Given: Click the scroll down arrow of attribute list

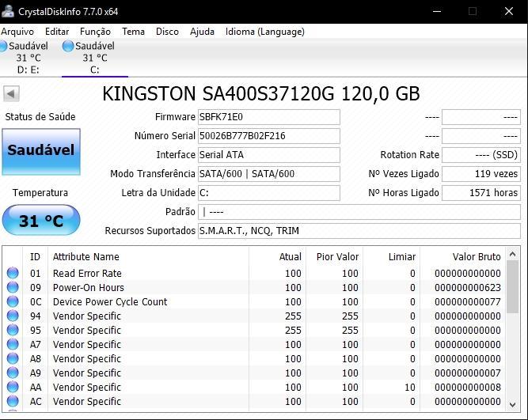Looking at the screenshot, I should point(512,404).
